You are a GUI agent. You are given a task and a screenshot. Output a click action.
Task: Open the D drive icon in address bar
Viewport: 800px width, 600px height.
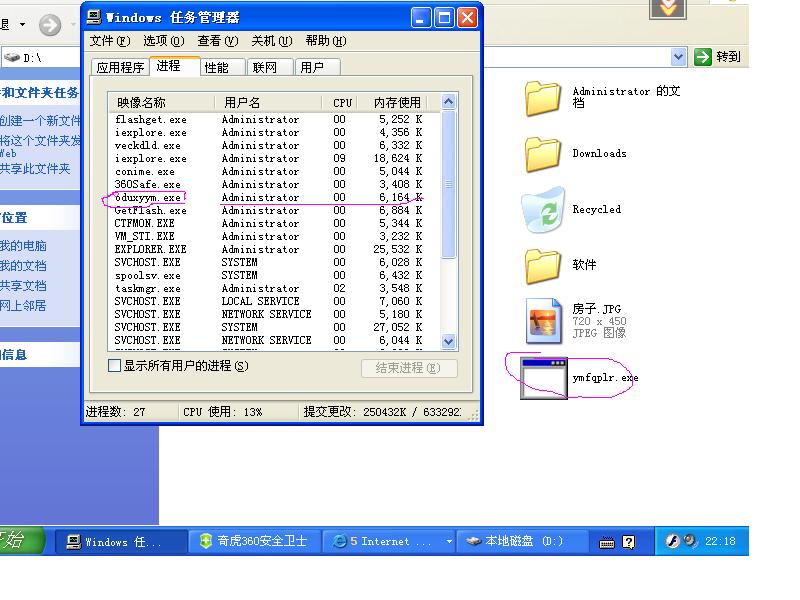[x=12, y=58]
